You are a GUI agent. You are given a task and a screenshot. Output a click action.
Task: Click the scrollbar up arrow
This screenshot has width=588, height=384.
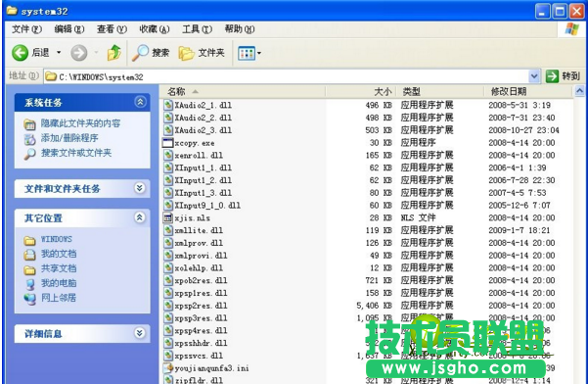pos(579,91)
